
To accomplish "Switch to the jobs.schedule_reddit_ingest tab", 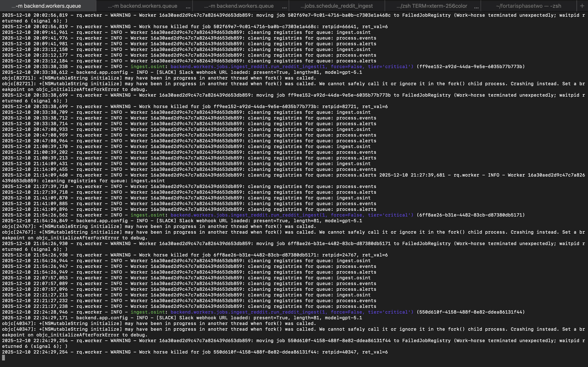I will click(336, 6).
